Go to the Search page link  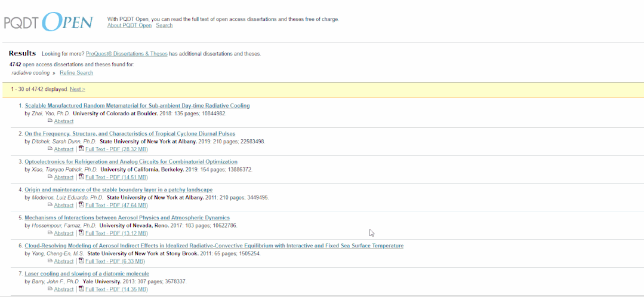click(x=164, y=26)
